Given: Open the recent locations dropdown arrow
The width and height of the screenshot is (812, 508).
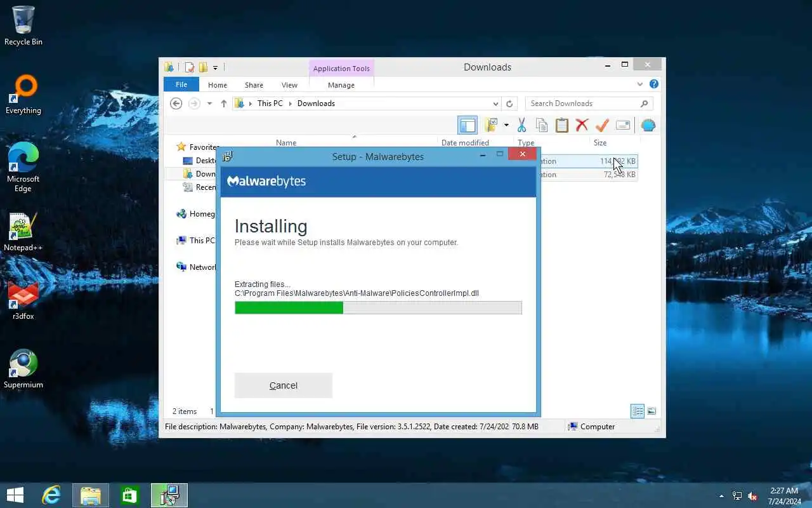Looking at the screenshot, I should [x=209, y=104].
